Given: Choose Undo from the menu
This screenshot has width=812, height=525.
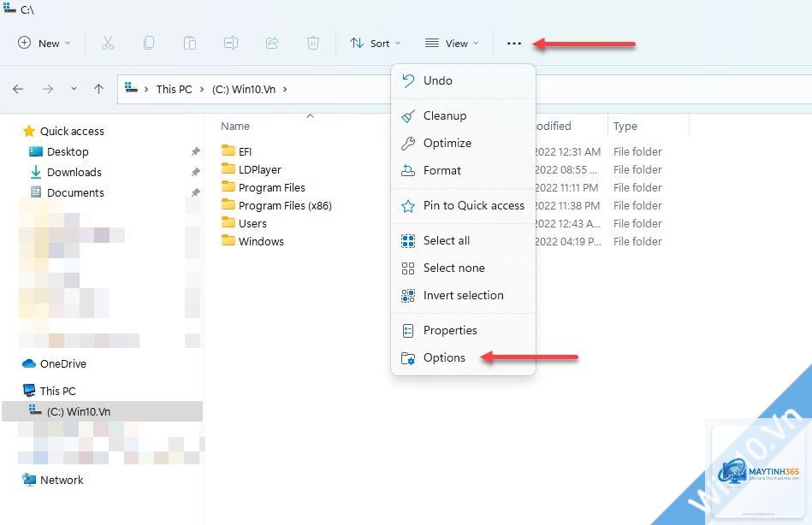Looking at the screenshot, I should click(463, 80).
